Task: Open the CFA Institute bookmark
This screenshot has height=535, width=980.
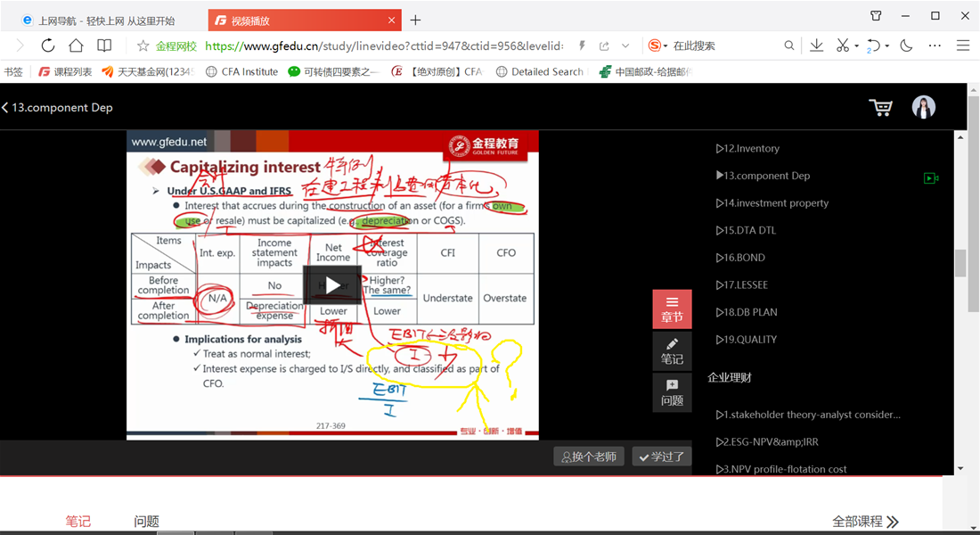Action: click(241, 72)
